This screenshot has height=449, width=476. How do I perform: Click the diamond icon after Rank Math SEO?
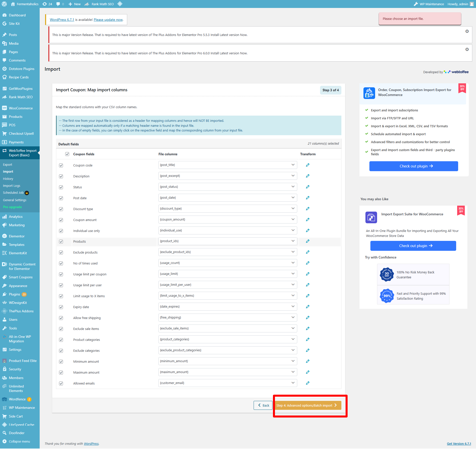coord(120,4)
